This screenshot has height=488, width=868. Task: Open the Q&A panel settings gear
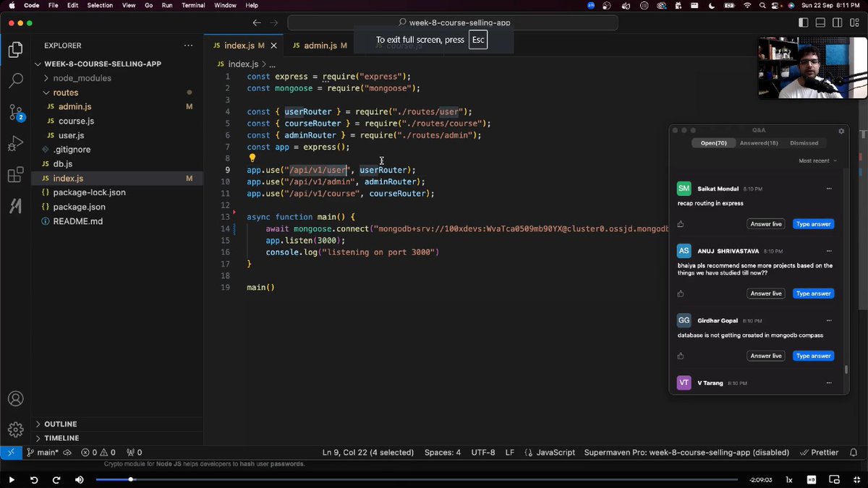[x=841, y=130]
